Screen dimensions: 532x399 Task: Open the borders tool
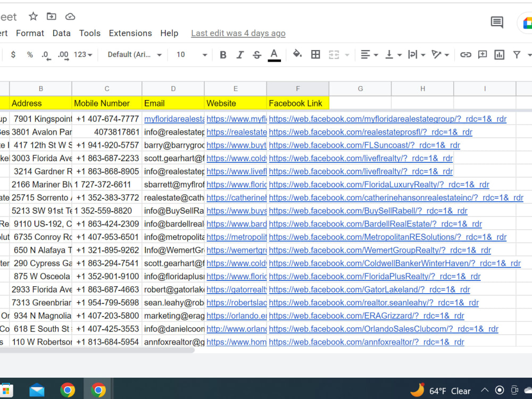[x=315, y=54]
